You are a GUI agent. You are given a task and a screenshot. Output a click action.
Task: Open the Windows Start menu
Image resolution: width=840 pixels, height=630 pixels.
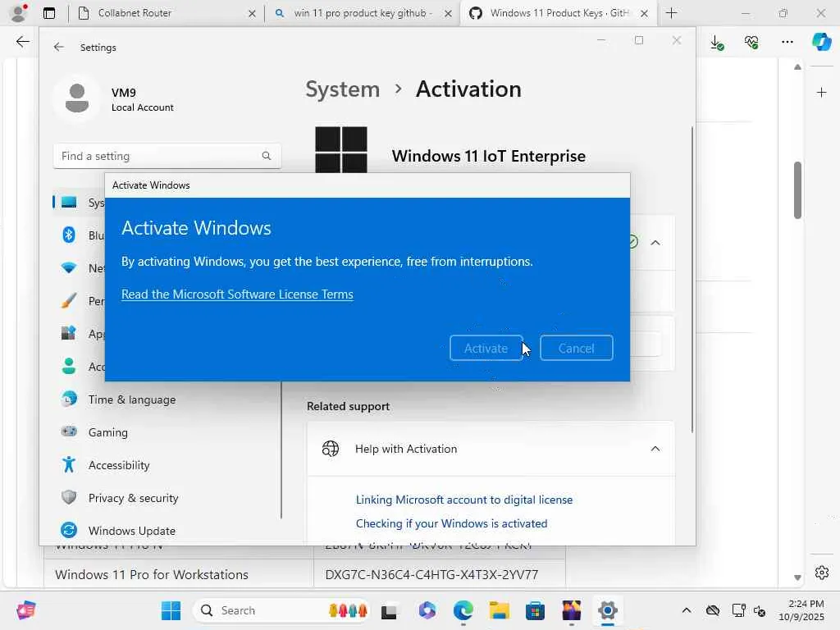(x=171, y=610)
